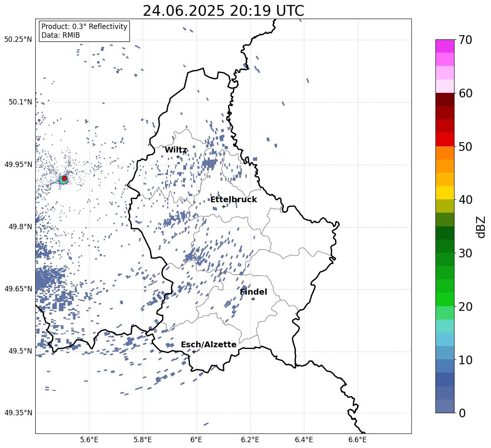Screen dimensions: 491x448
Task: Click the Product: 0.3° Reflectivity text
Action: (84, 27)
